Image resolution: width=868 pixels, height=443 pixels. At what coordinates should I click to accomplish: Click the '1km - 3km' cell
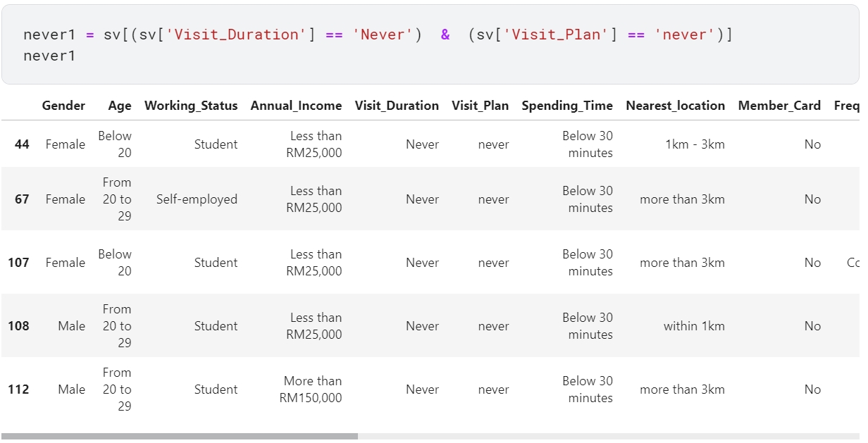[695, 144]
